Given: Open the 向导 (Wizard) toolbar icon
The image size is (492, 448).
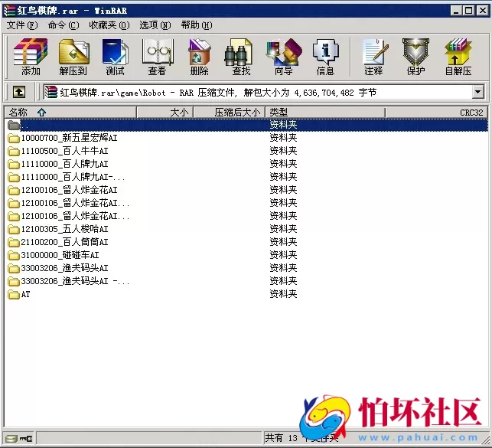Looking at the screenshot, I should click(284, 57).
